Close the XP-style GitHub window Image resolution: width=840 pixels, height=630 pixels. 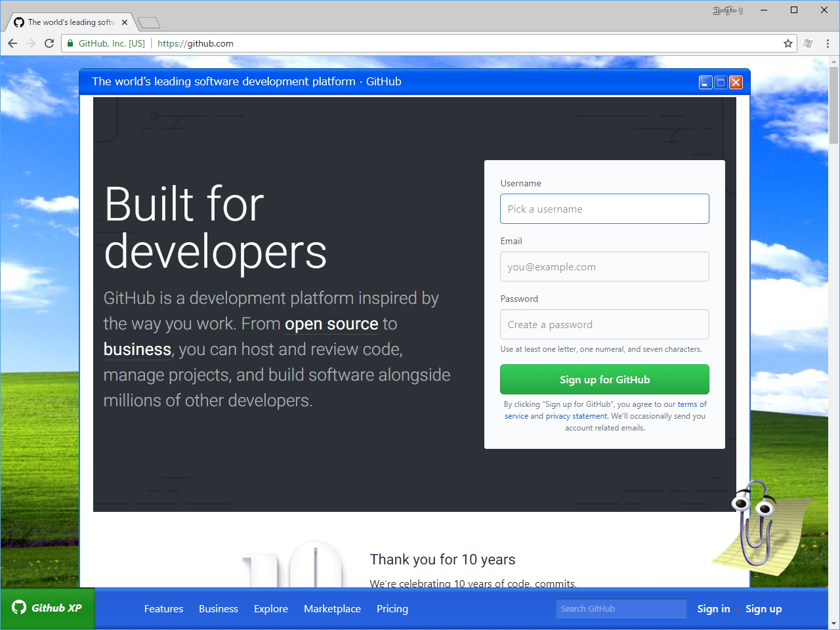736,82
